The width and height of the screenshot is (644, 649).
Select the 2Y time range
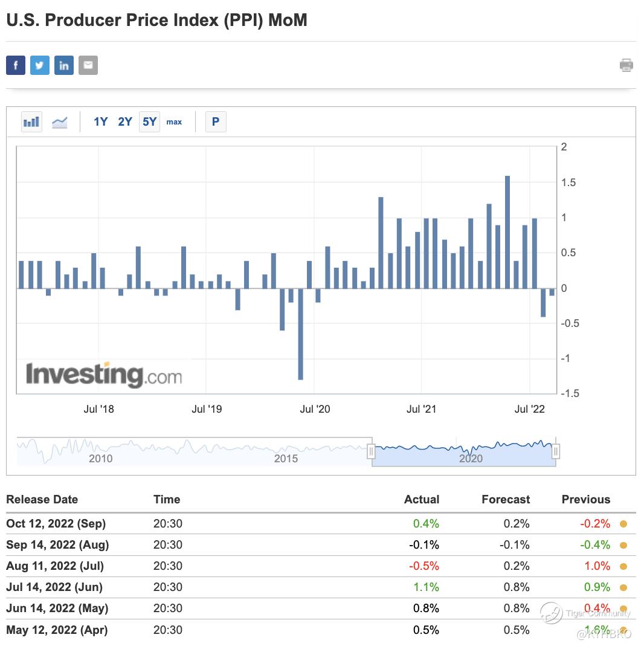coord(125,122)
